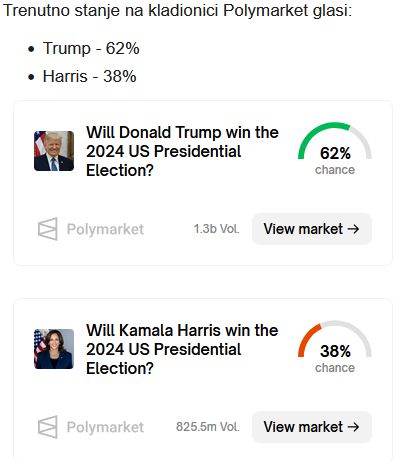Screen dimensions: 399x462
Task: Click the Polymarket logo icon in Trump card
Action: (x=48, y=229)
